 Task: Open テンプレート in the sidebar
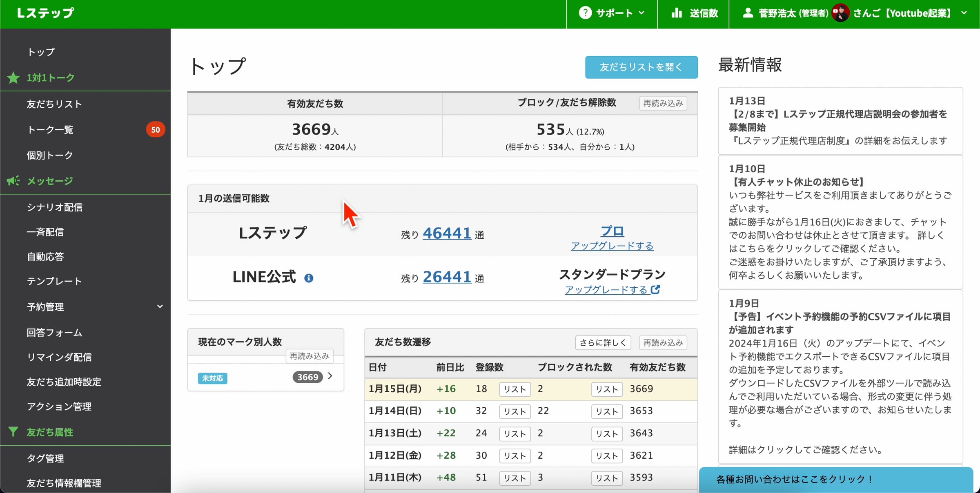54,281
